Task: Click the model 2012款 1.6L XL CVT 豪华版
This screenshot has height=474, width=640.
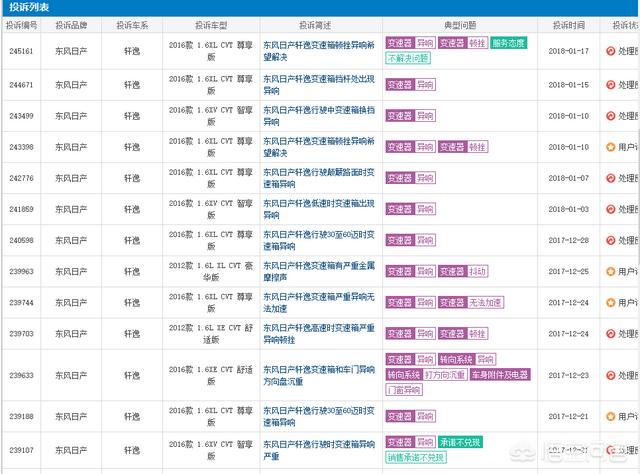Action: click(x=211, y=271)
